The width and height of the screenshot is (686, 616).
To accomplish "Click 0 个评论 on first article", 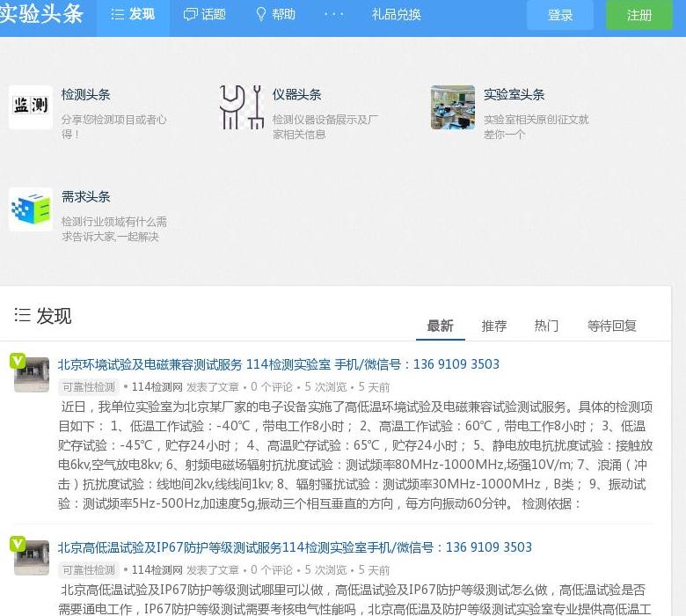I will point(271,387).
